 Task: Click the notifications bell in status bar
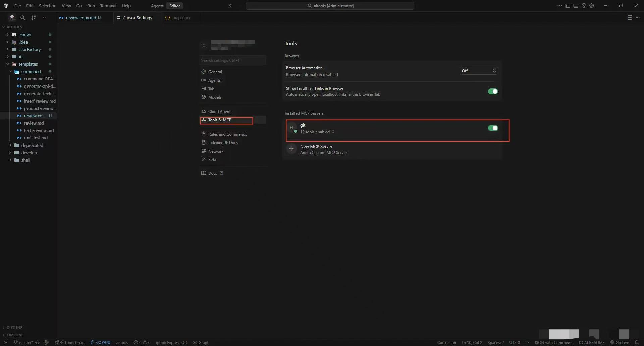[637, 342]
